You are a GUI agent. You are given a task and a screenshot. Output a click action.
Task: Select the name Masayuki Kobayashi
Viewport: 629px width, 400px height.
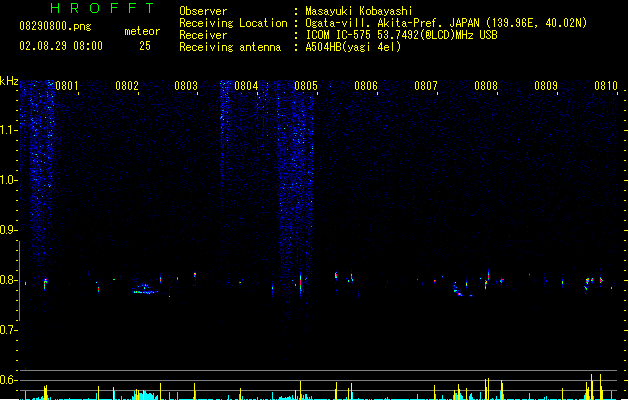click(x=359, y=11)
